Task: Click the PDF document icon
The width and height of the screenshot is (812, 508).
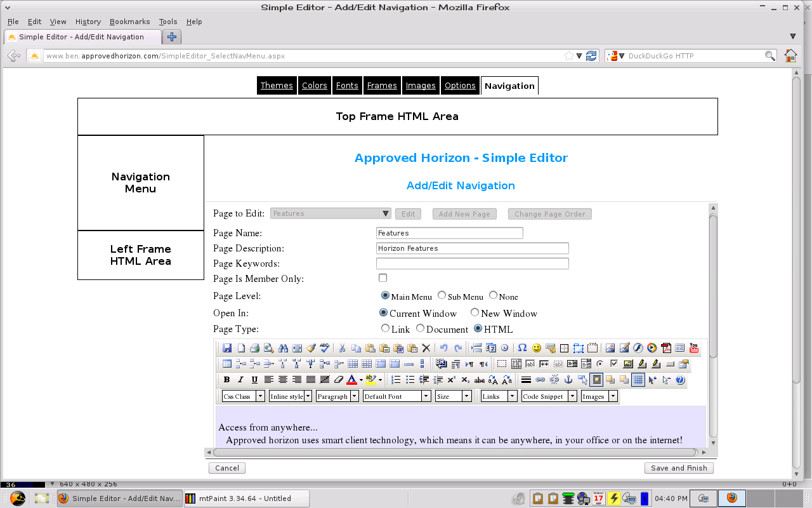Action: pyautogui.click(x=666, y=348)
